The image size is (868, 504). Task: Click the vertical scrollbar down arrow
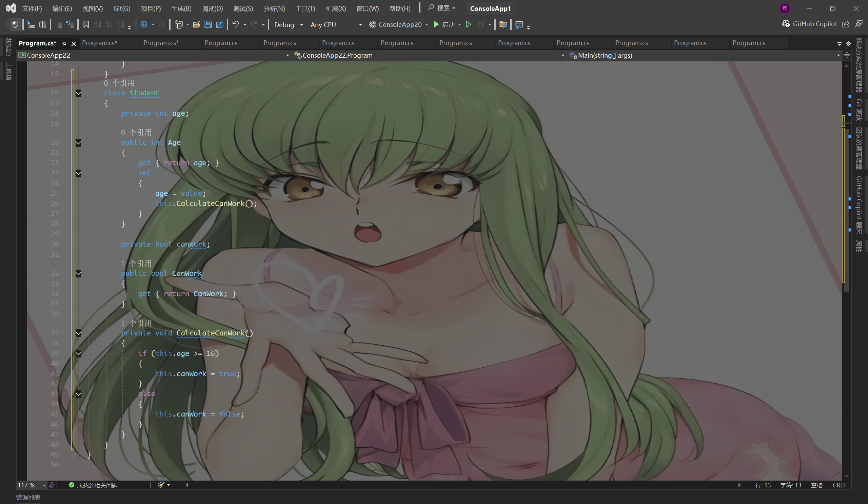pyautogui.click(x=846, y=476)
